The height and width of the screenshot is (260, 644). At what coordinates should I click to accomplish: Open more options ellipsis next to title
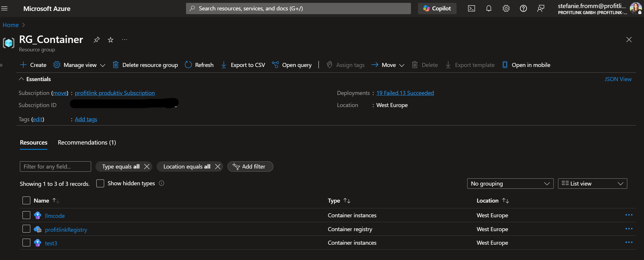[125, 40]
